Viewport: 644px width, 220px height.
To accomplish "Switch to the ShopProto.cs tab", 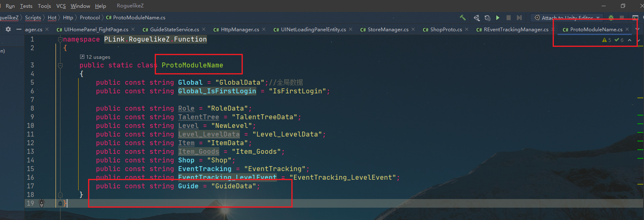I will 446,30.
